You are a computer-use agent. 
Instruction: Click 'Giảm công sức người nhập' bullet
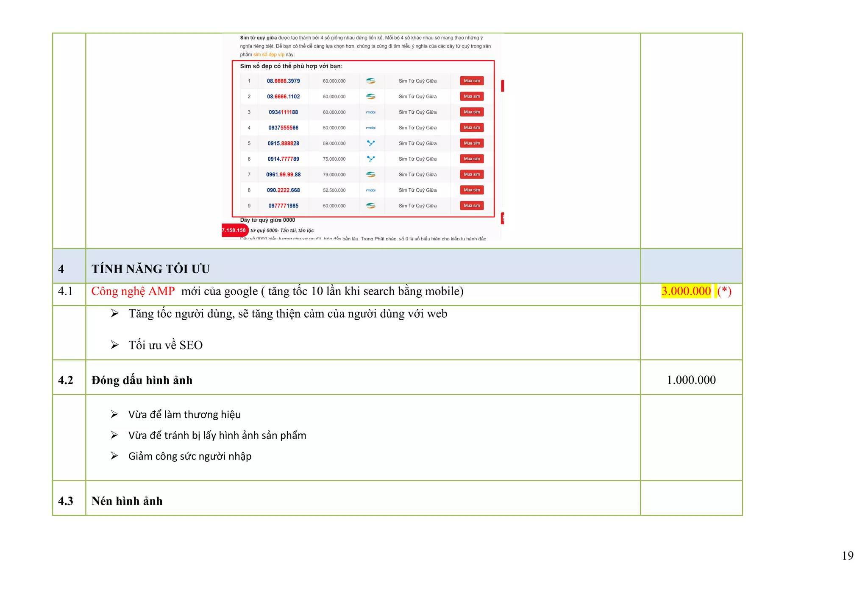(x=190, y=456)
